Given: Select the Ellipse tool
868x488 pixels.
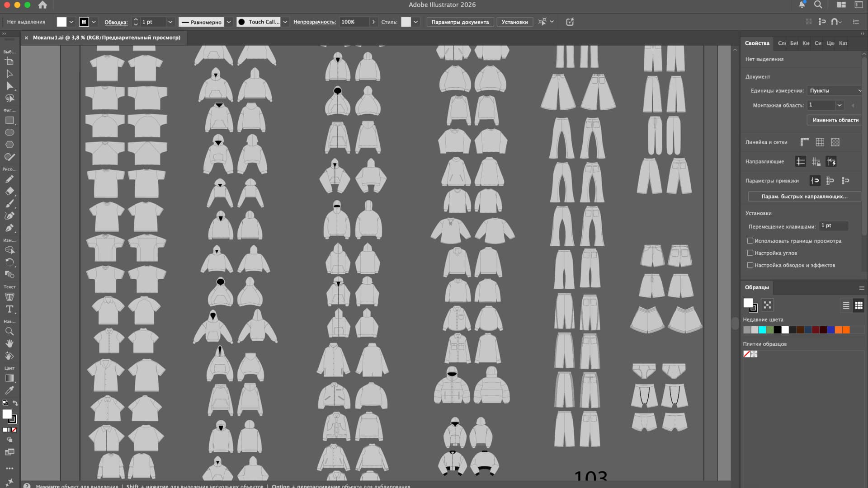Looking at the screenshot, I should click(9, 133).
